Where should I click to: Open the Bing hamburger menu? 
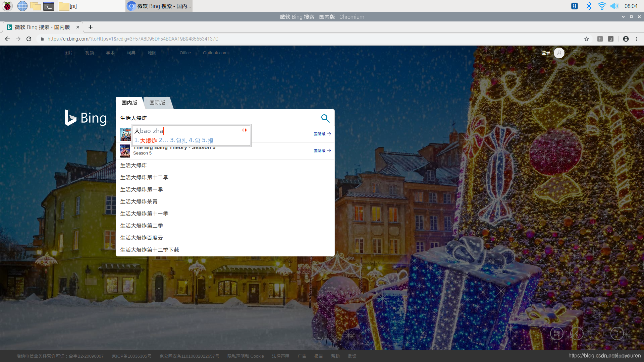tap(576, 53)
